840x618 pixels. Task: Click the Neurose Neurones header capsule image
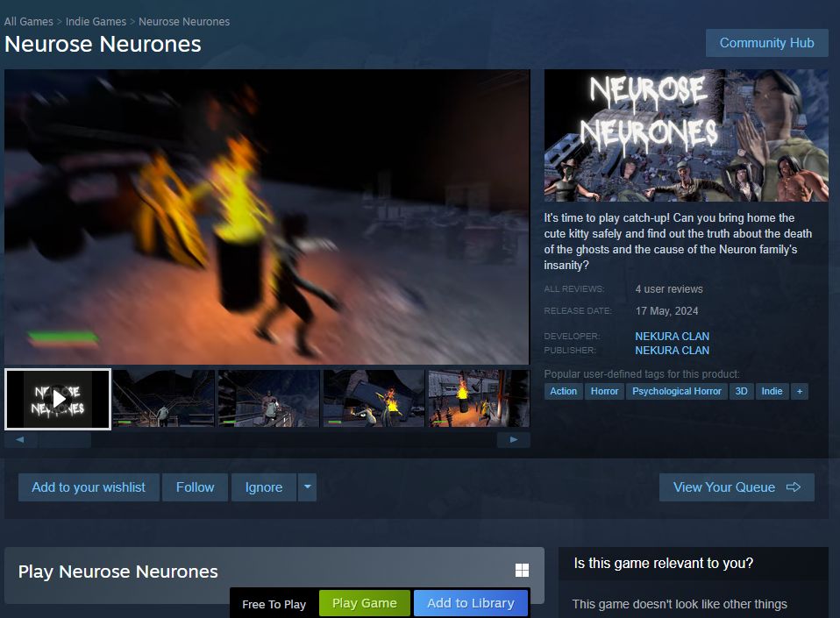pyautogui.click(x=687, y=136)
